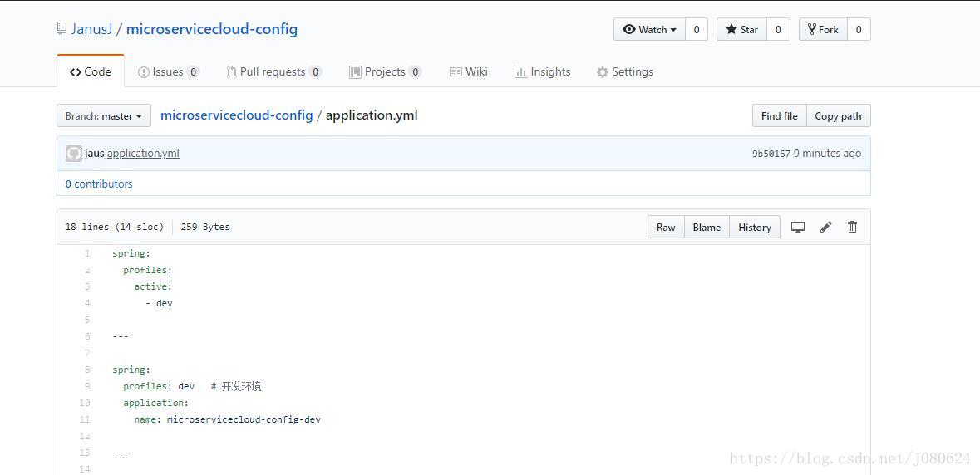This screenshot has height=475, width=980.
Task: Edit the file with pencil icon
Action: point(825,228)
